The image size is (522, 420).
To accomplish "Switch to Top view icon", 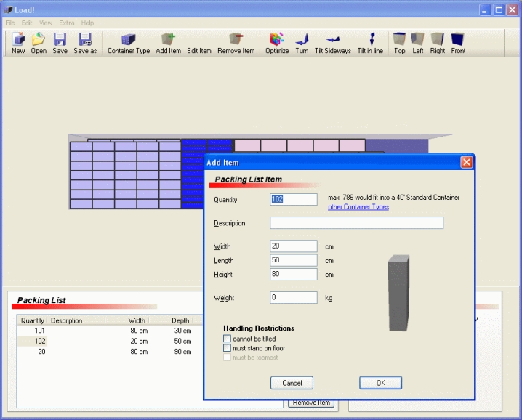I will [399, 43].
